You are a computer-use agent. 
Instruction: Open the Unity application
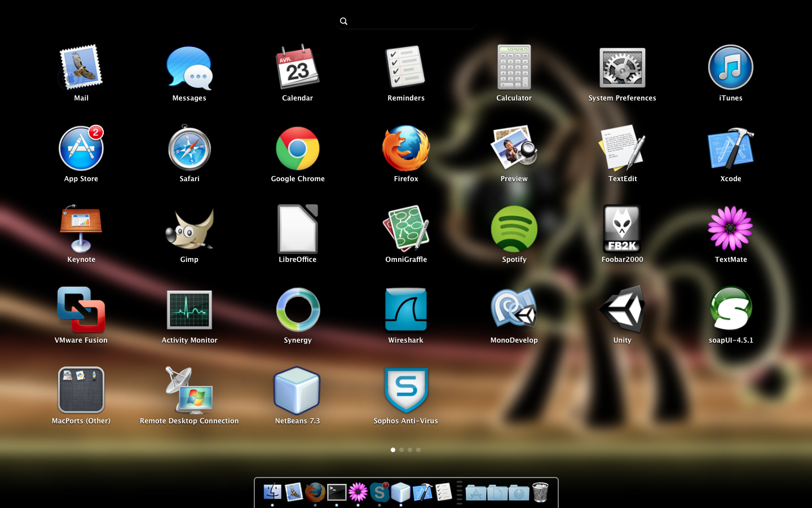(x=622, y=309)
